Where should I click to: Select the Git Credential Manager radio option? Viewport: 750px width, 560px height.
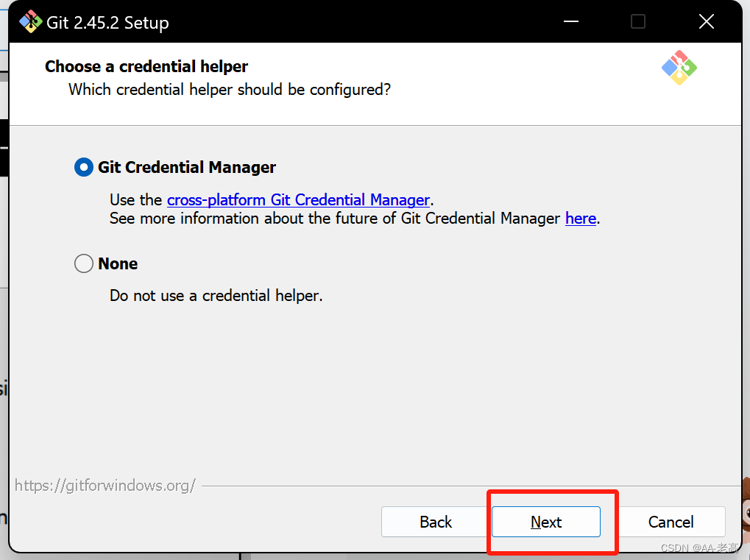(x=84, y=167)
